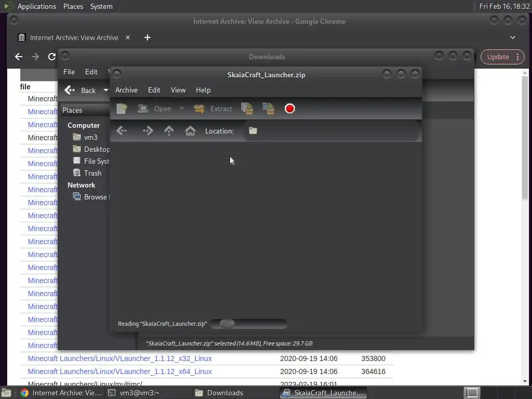The image size is (532, 399).
Task: Click timestamp 2020-09-19 14:06 for x32
Action: click(309, 358)
